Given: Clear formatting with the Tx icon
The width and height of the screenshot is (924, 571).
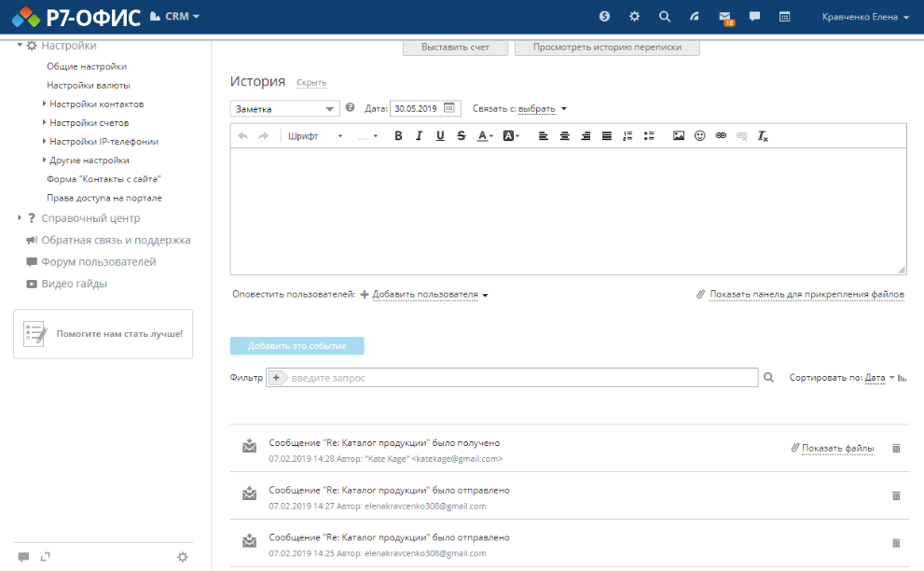Looking at the screenshot, I should pyautogui.click(x=762, y=135).
